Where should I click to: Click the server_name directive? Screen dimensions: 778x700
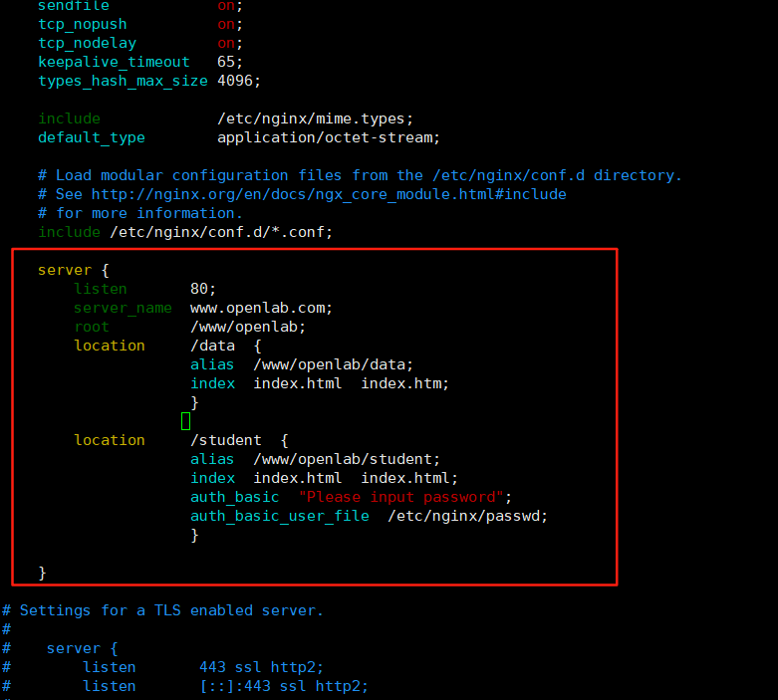tap(123, 308)
